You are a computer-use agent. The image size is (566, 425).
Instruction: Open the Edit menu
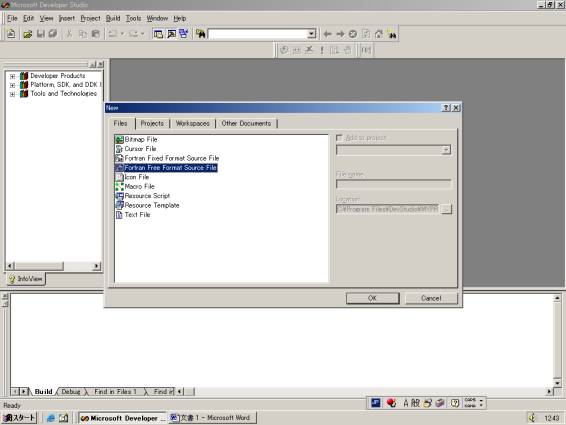click(x=28, y=18)
